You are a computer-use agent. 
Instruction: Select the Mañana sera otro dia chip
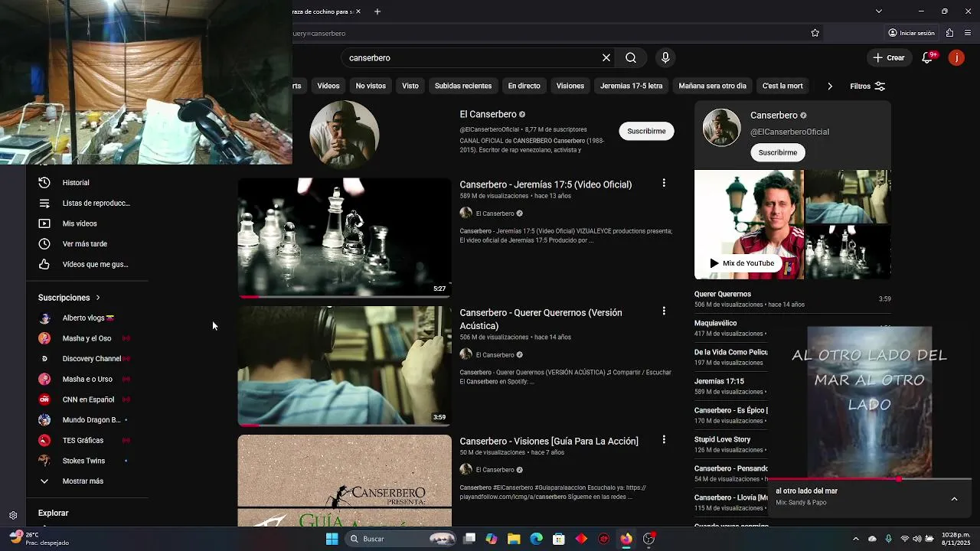[712, 86]
